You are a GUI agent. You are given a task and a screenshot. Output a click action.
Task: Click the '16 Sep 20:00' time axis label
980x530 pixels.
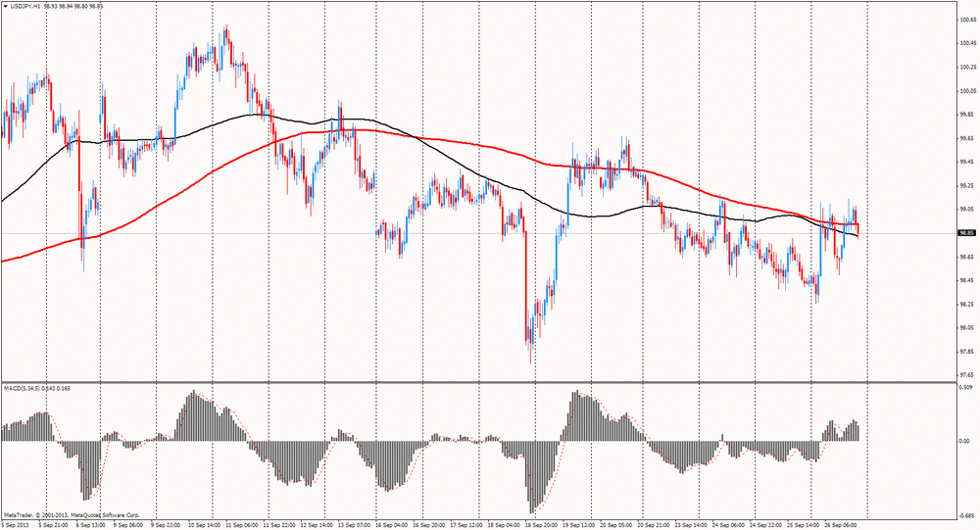pos(429,525)
